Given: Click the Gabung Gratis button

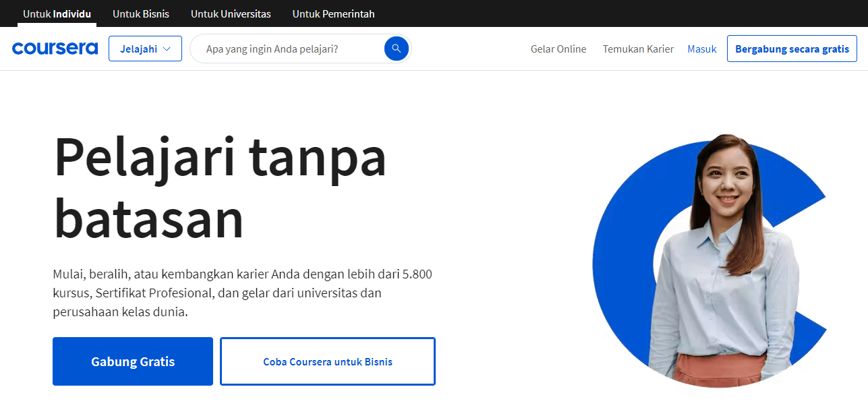Looking at the screenshot, I should 133,361.
